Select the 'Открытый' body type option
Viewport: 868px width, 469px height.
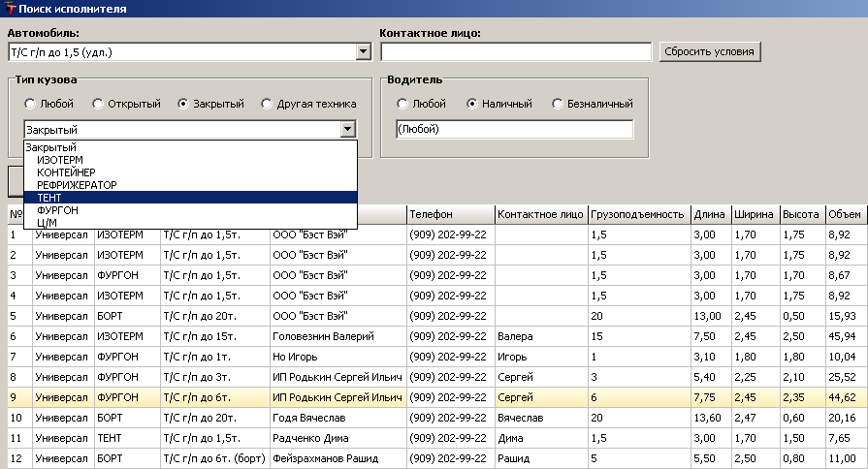point(98,104)
